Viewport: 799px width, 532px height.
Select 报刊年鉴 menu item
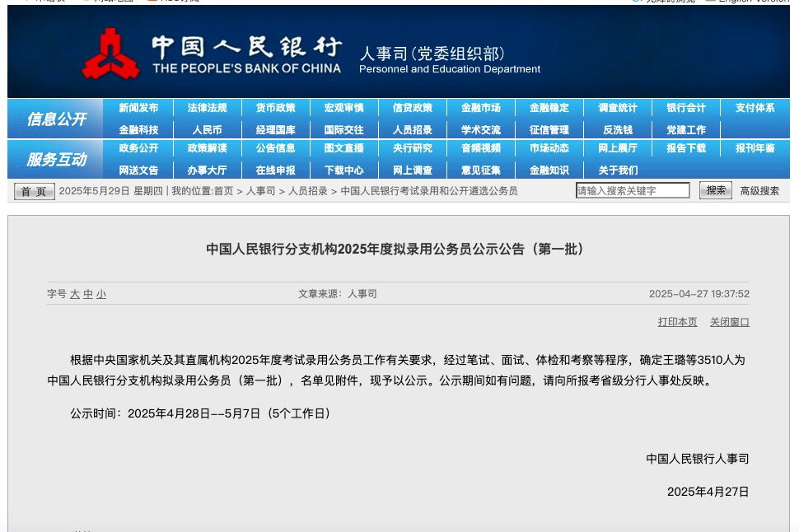[x=755, y=148]
